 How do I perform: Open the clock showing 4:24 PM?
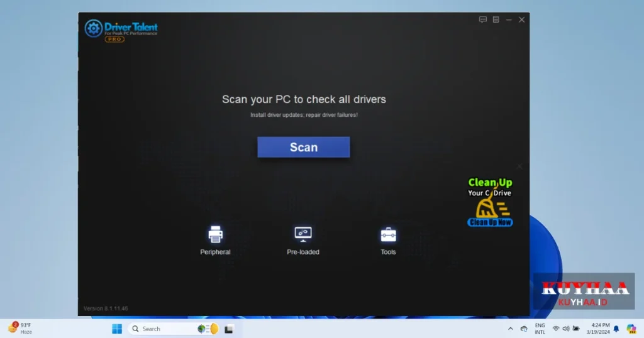point(598,329)
